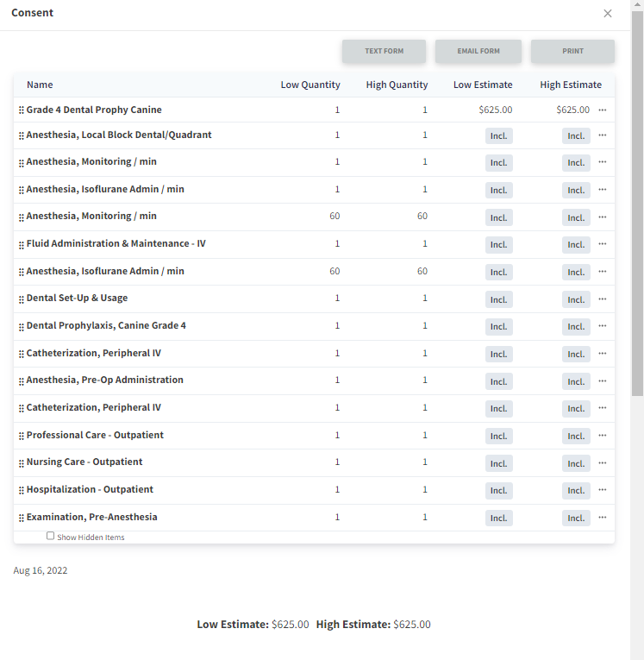Grab drag handle of Grade 4 Dental Prophy Canine
Screen dimensions: 644x660
[x=22, y=110]
